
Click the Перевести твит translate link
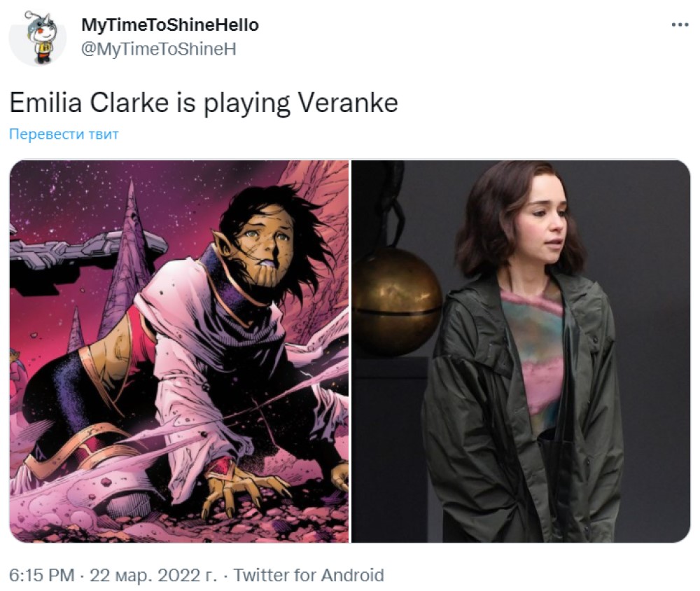(x=64, y=134)
